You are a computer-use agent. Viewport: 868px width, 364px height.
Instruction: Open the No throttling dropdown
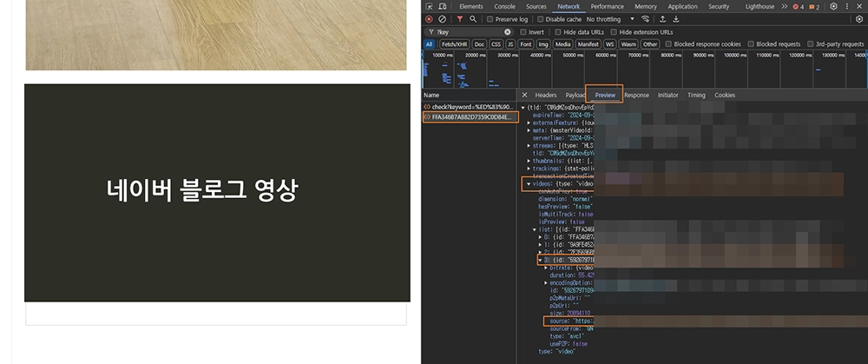[610, 19]
